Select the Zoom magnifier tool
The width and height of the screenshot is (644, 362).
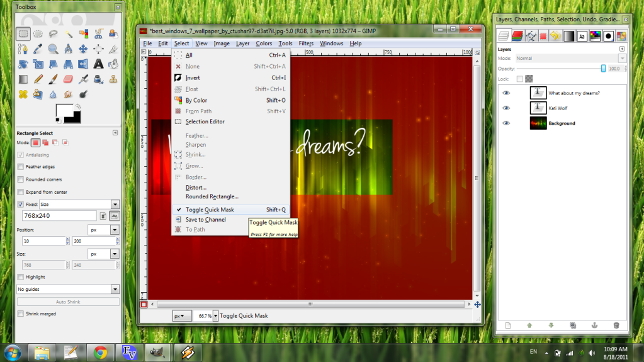point(53,49)
